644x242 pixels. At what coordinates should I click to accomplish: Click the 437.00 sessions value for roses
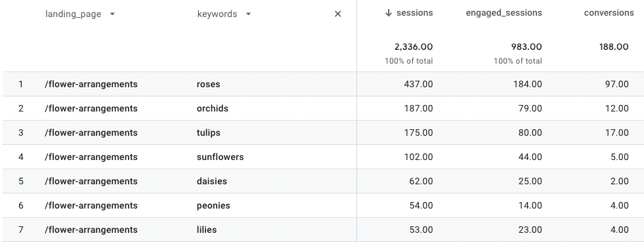pos(419,84)
